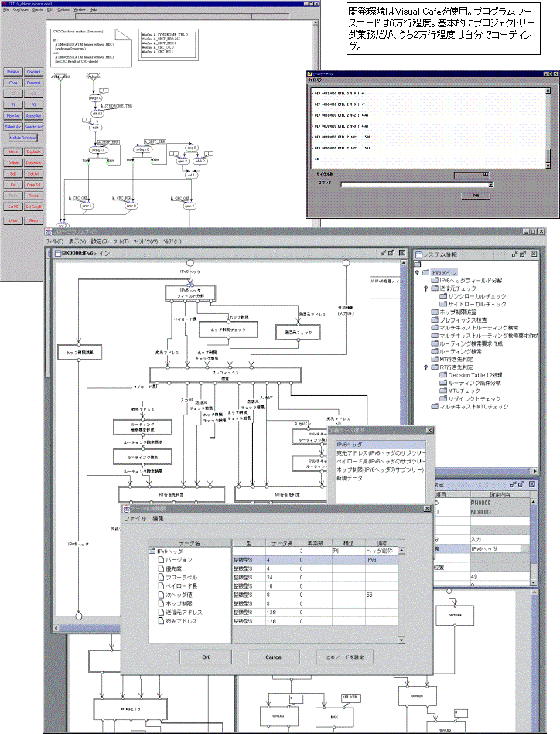The image size is (560, 734).
Task: Click このノードを設定 button
Action: coord(345,657)
